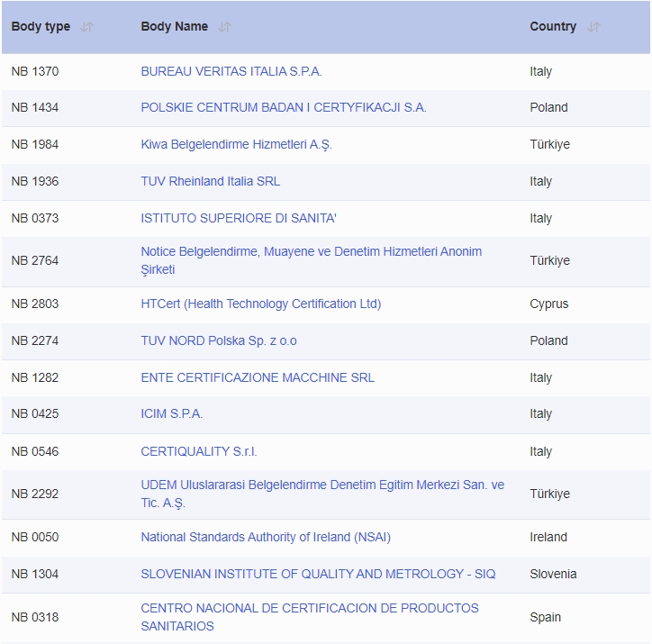The image size is (652, 644).
Task: Open HTCert Health Technology Certification link
Action: pyautogui.click(x=261, y=304)
